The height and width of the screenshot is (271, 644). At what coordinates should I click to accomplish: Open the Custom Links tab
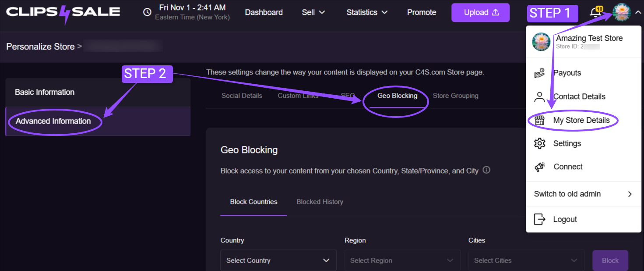coord(298,96)
